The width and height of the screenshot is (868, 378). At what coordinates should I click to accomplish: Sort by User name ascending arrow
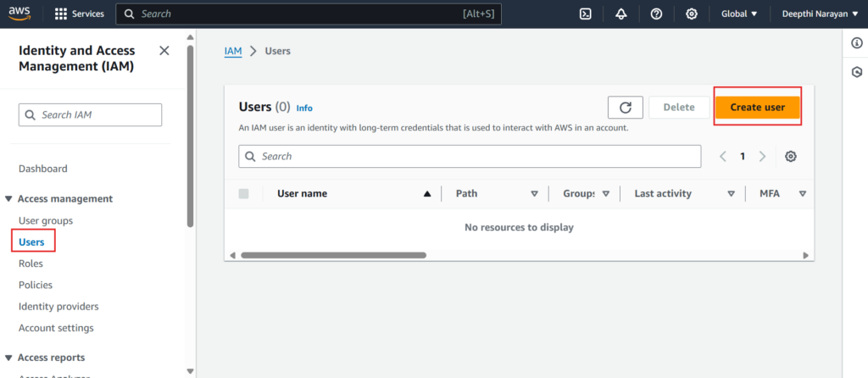pyautogui.click(x=427, y=194)
